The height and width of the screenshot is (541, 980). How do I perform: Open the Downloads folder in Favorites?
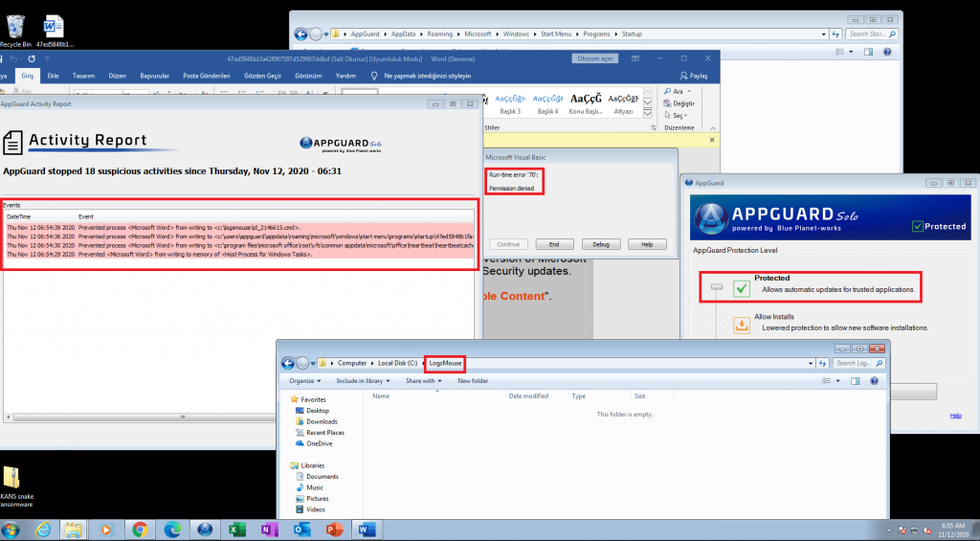click(322, 421)
